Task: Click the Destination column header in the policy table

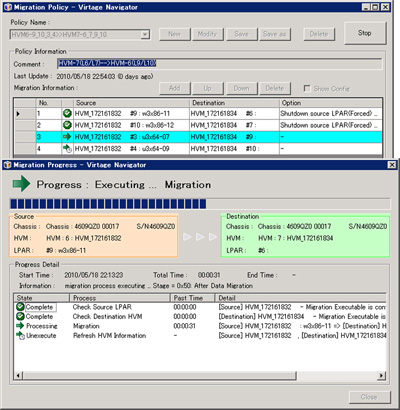Action: [234, 103]
